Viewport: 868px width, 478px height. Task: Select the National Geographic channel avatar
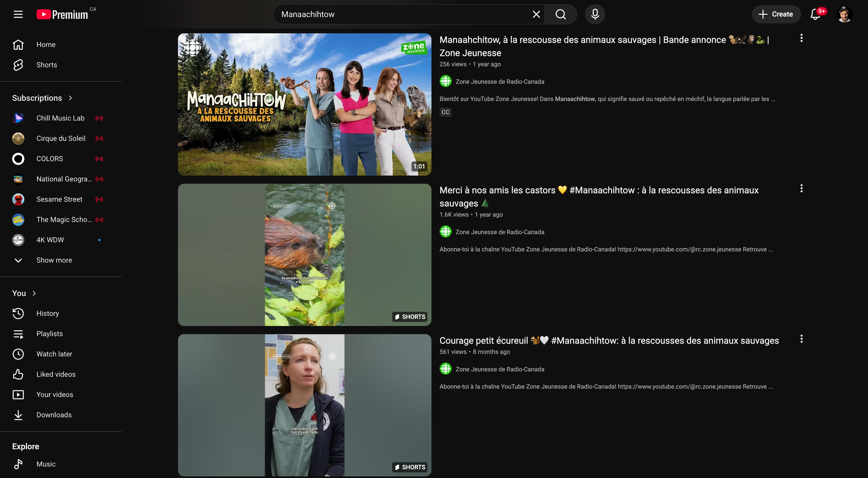(x=18, y=179)
